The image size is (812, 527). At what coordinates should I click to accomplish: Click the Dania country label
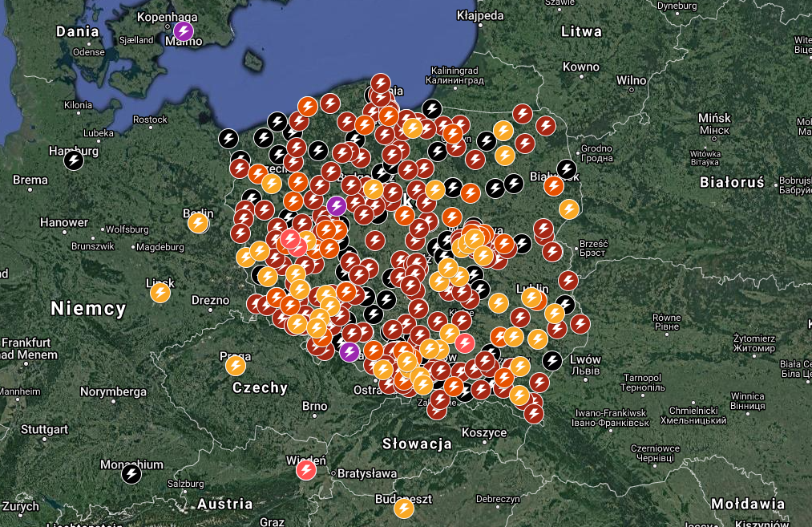pyautogui.click(x=78, y=31)
